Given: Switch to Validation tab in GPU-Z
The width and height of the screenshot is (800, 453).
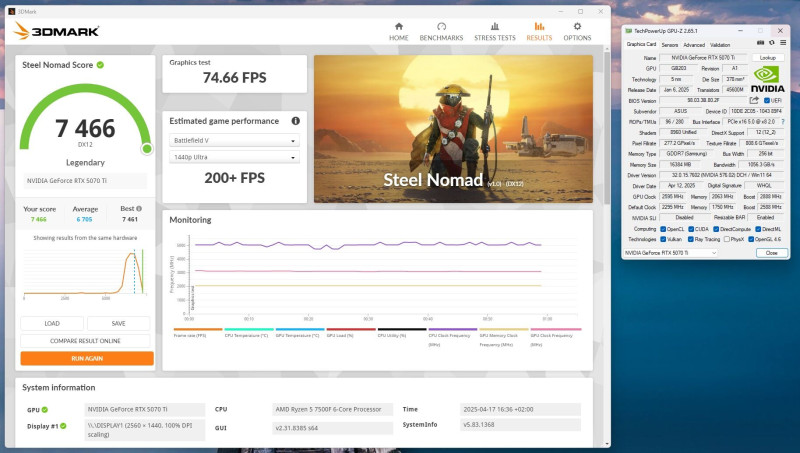Looking at the screenshot, I should [720, 45].
